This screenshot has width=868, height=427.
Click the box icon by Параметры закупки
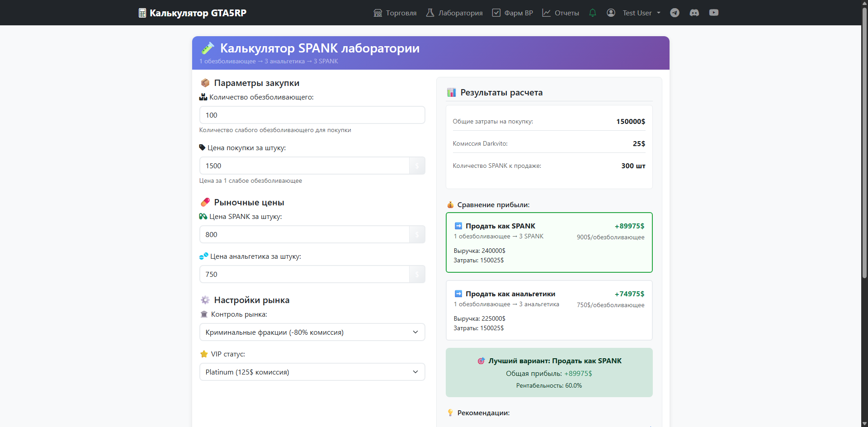(205, 83)
